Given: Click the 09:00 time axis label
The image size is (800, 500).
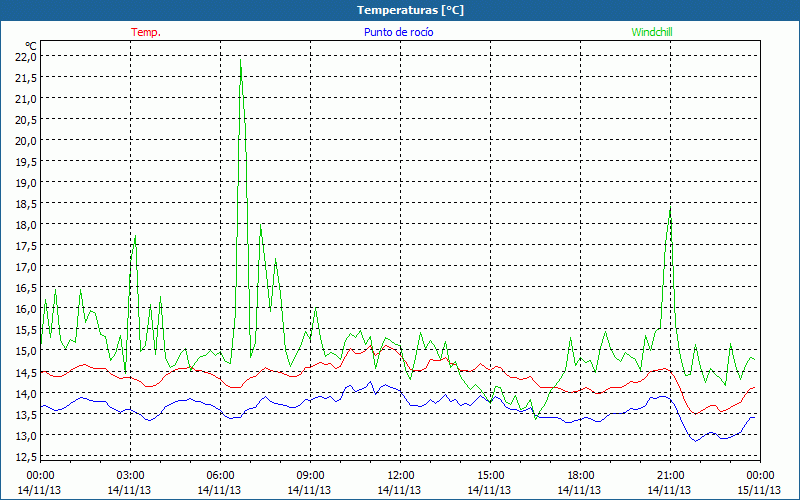Looking at the screenshot, I should 310,476.
